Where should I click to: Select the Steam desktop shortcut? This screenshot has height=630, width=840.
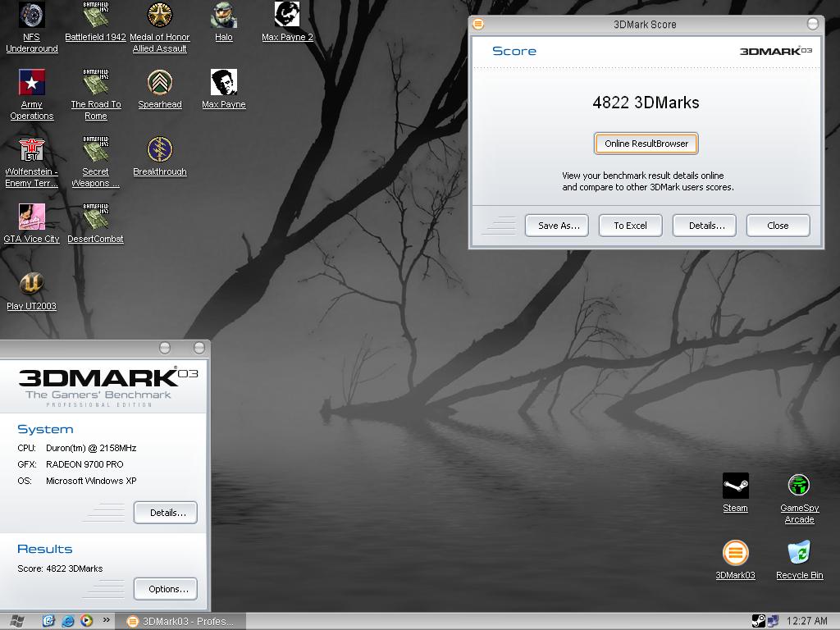(735, 486)
